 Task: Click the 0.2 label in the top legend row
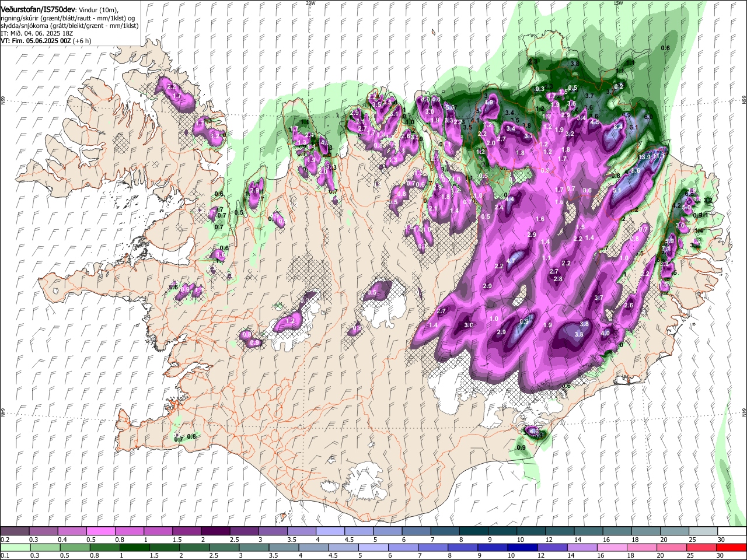[4, 540]
